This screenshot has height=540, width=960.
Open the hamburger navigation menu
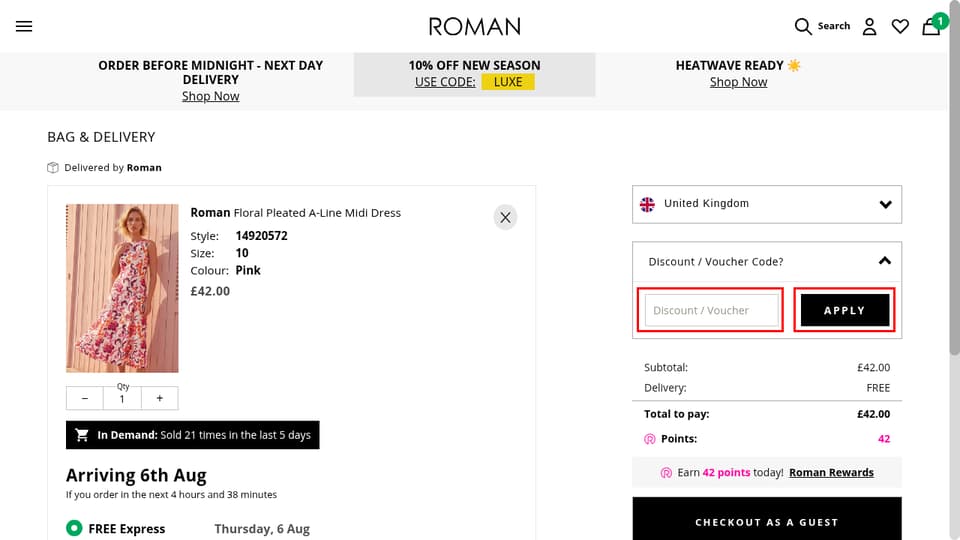tap(24, 26)
